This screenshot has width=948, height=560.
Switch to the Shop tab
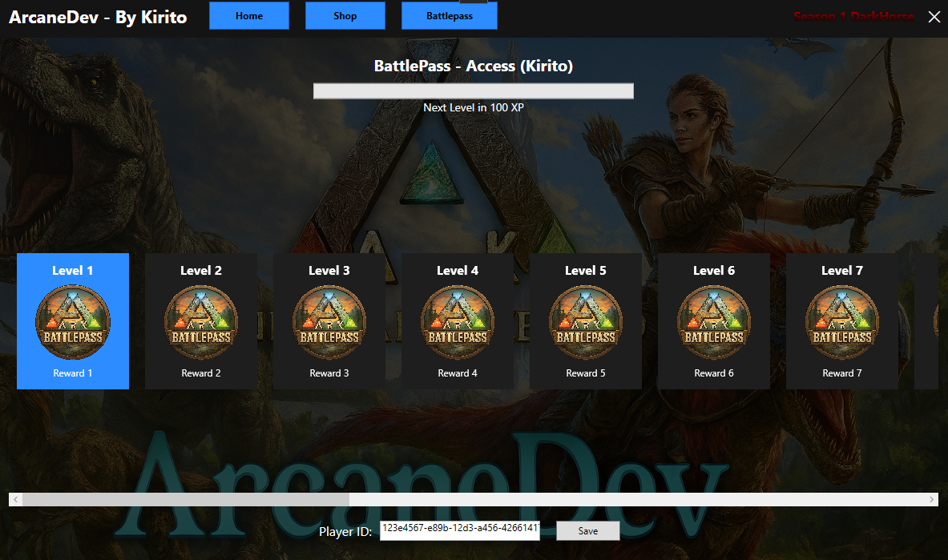point(345,16)
